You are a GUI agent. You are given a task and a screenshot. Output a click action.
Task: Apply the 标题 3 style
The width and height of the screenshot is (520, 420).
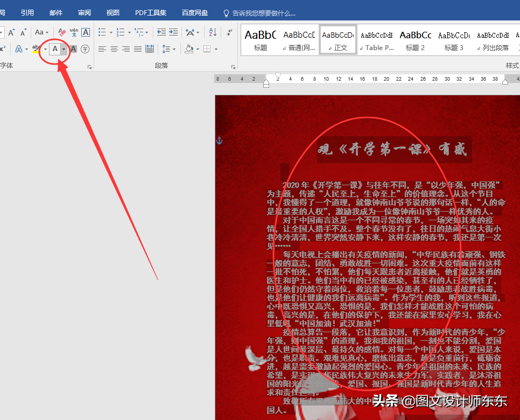click(454, 40)
